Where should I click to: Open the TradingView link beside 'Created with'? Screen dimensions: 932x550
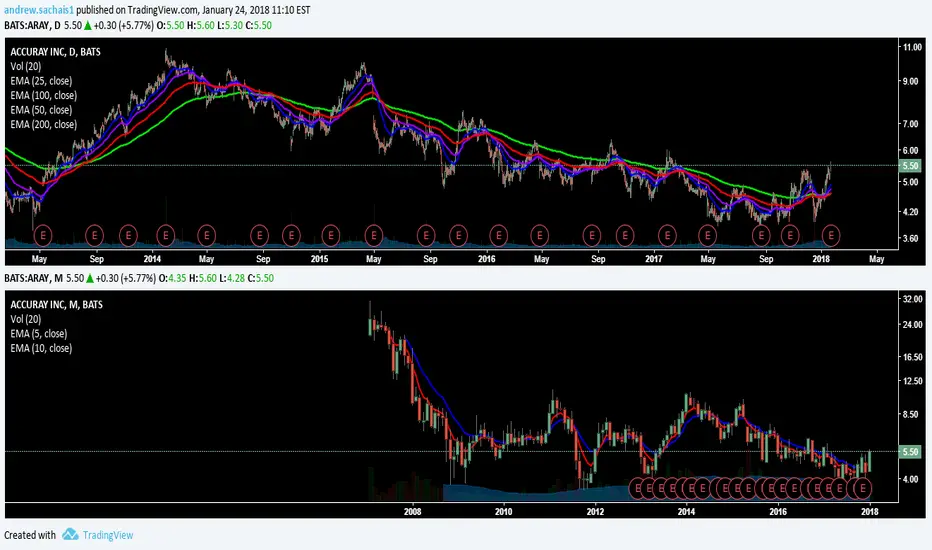pyautogui.click(x=108, y=535)
